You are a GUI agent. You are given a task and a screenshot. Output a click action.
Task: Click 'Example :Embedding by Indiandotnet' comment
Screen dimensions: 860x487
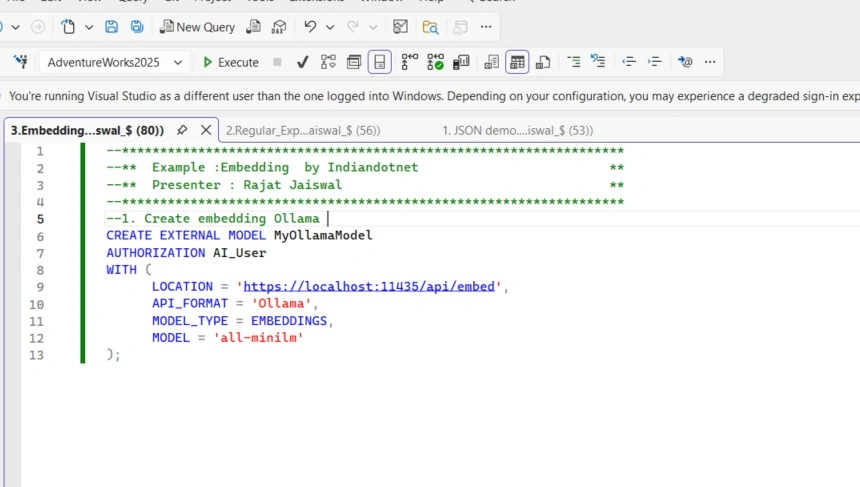click(285, 167)
